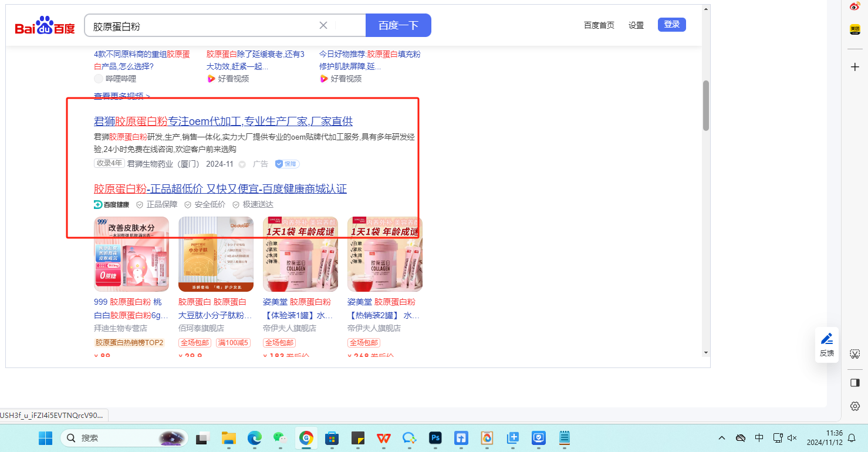868x452 pixels.
Task: Open 姿美堂 胶原蛋白粉【热销装2罐】 product title
Action: (383, 308)
